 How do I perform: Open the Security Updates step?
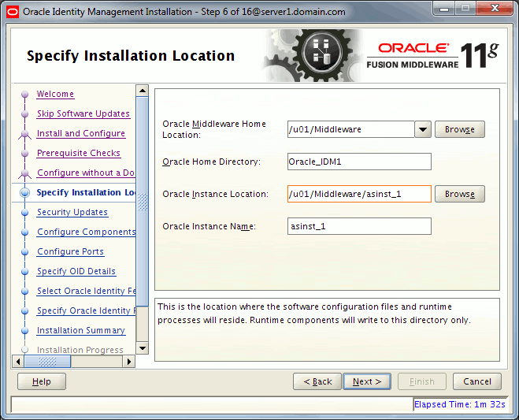72,212
